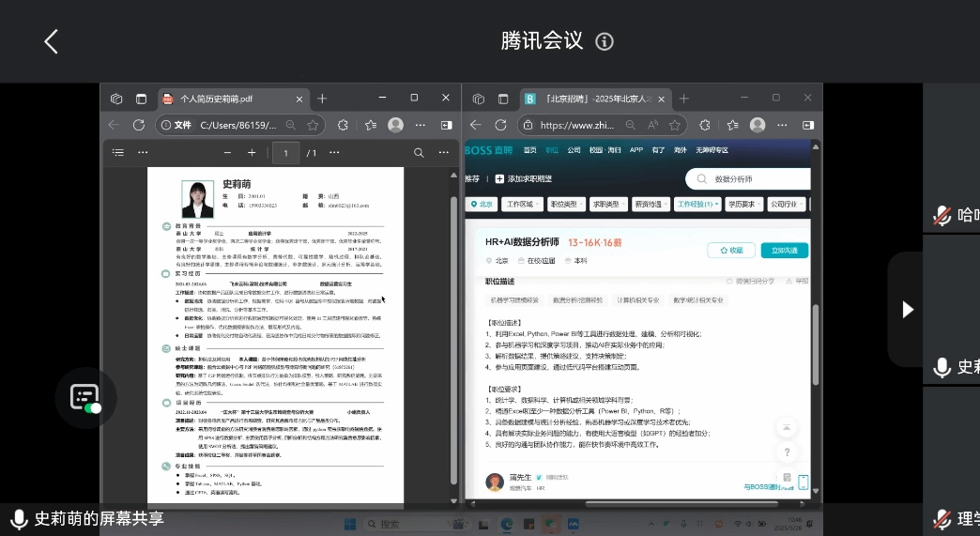Open Microsoft Edge on the shared taskbar

(506, 524)
